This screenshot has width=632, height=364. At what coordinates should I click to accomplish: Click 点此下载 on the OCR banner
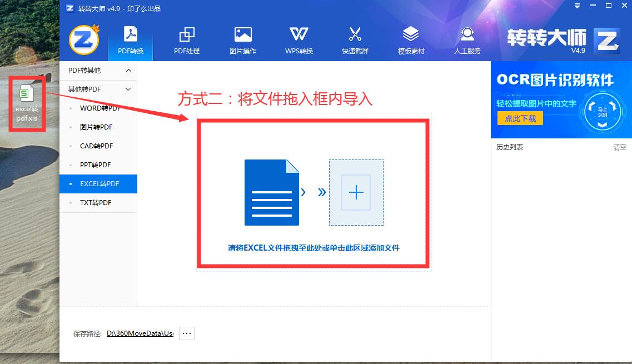coord(520,118)
